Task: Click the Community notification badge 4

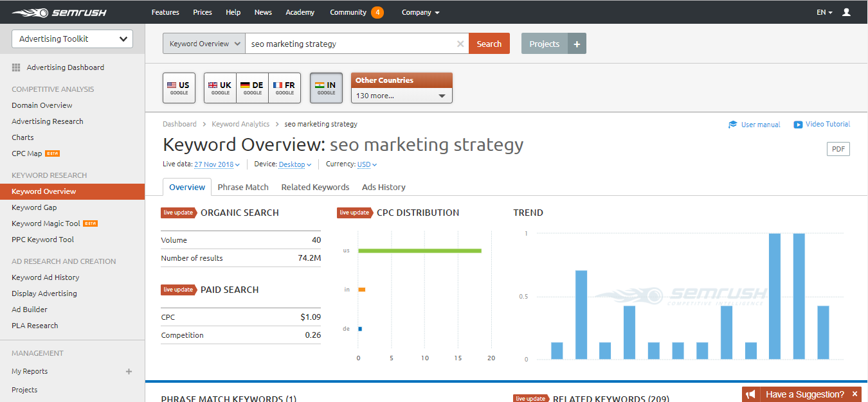Action: point(377,12)
